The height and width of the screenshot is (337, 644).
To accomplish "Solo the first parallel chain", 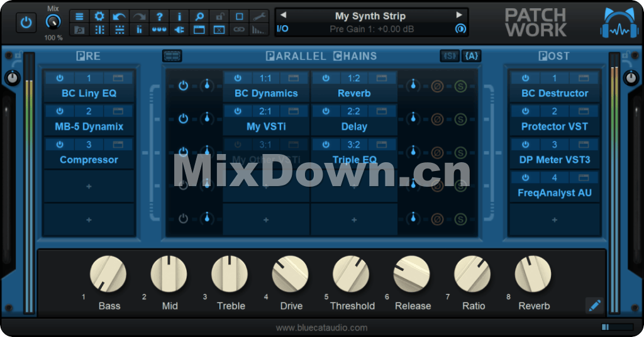I will pyautogui.click(x=460, y=86).
